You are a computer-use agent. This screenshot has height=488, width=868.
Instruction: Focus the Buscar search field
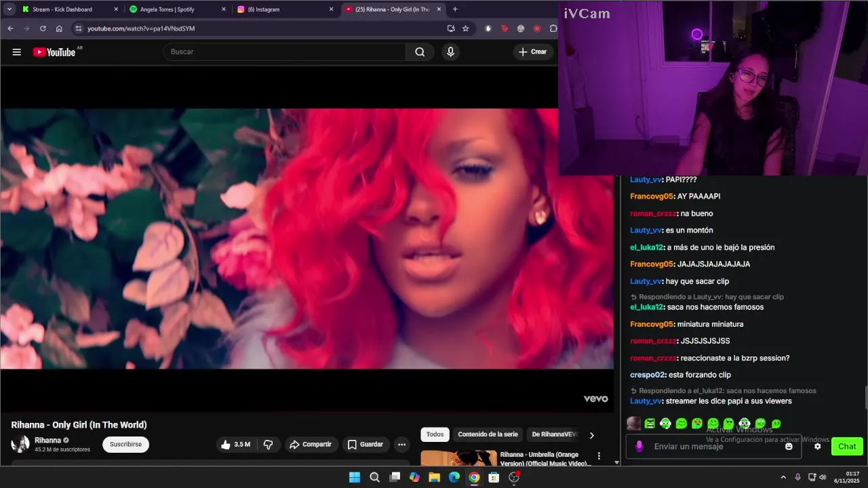tap(285, 52)
